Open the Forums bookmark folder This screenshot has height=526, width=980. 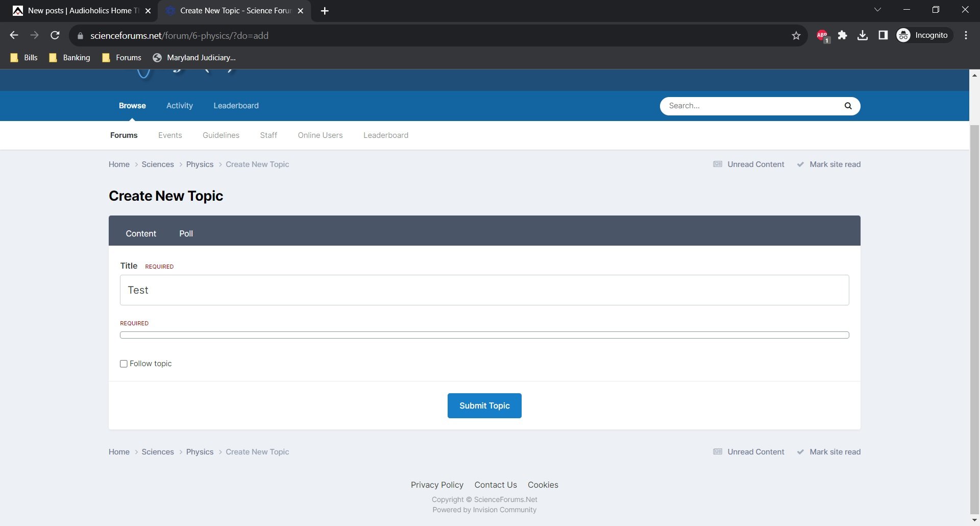[x=121, y=58]
